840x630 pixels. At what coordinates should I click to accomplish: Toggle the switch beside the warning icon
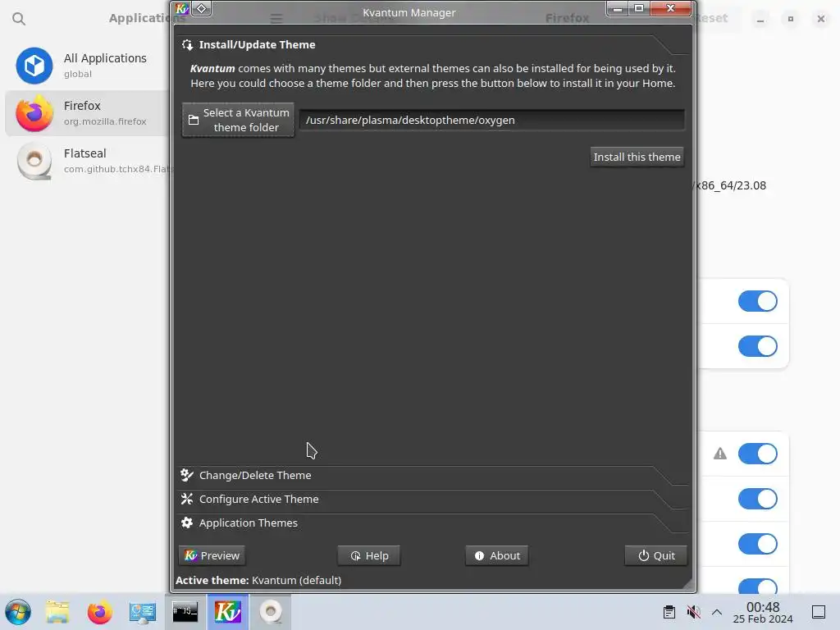[x=757, y=454]
